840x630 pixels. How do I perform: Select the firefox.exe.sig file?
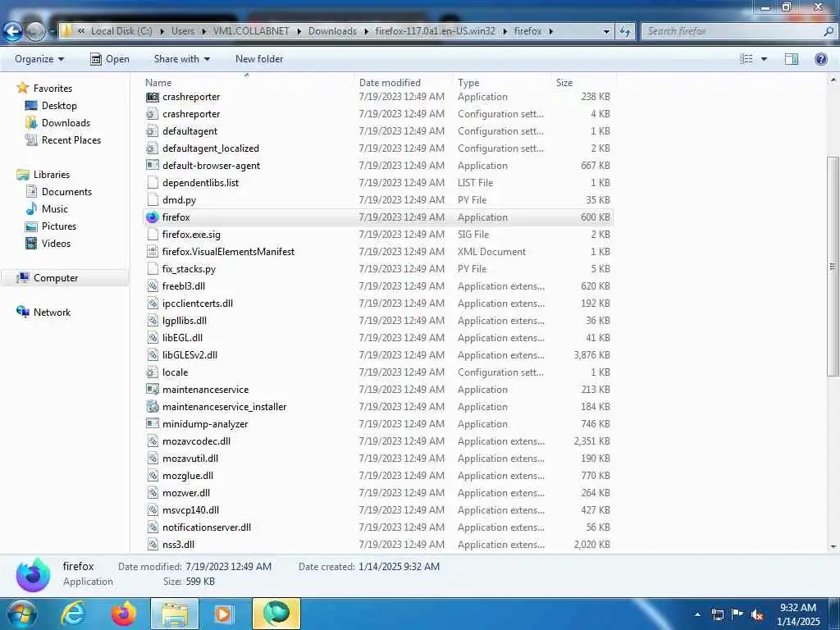[378, 234]
